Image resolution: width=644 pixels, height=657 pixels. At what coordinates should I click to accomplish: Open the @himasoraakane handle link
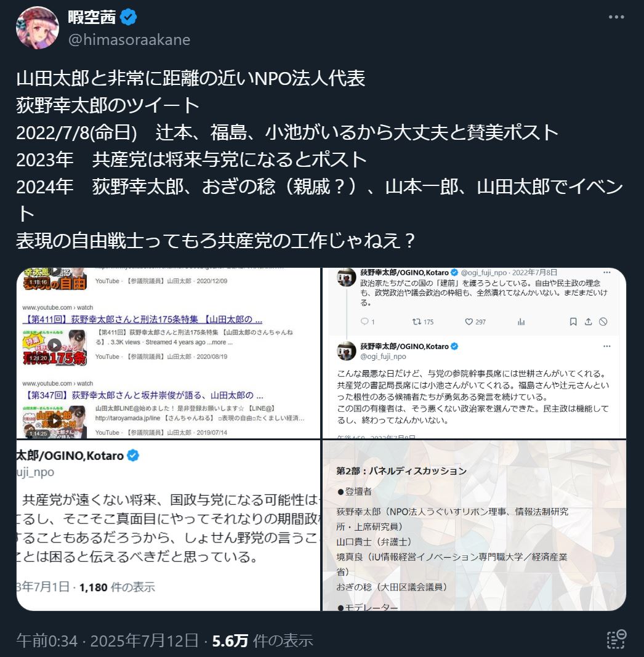click(129, 40)
